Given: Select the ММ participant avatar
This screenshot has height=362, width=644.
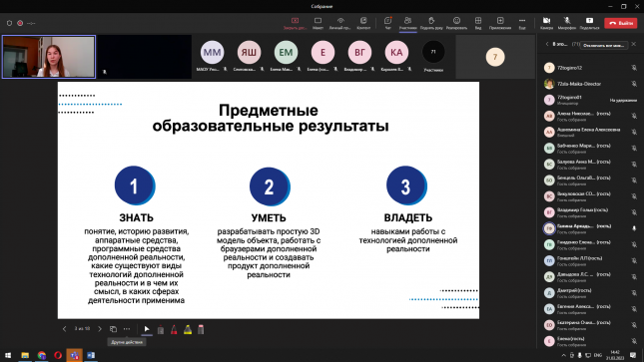Looking at the screenshot, I should 212,52.
